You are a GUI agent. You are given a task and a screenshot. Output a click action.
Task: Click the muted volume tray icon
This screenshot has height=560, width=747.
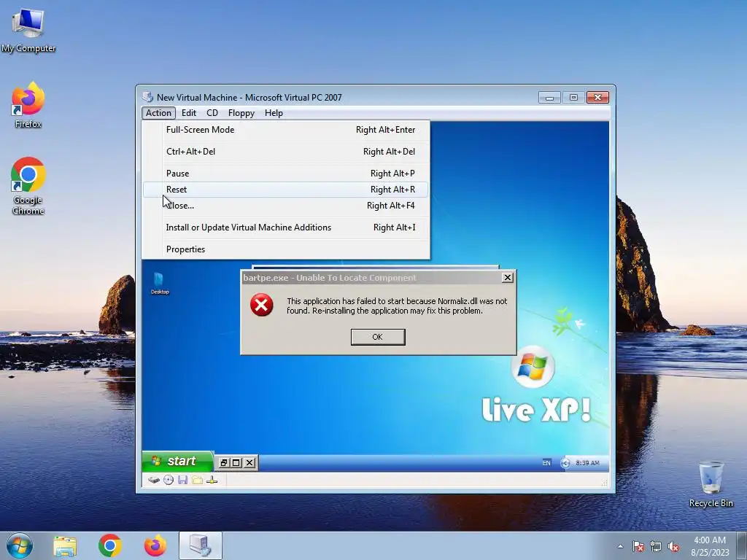click(673, 546)
